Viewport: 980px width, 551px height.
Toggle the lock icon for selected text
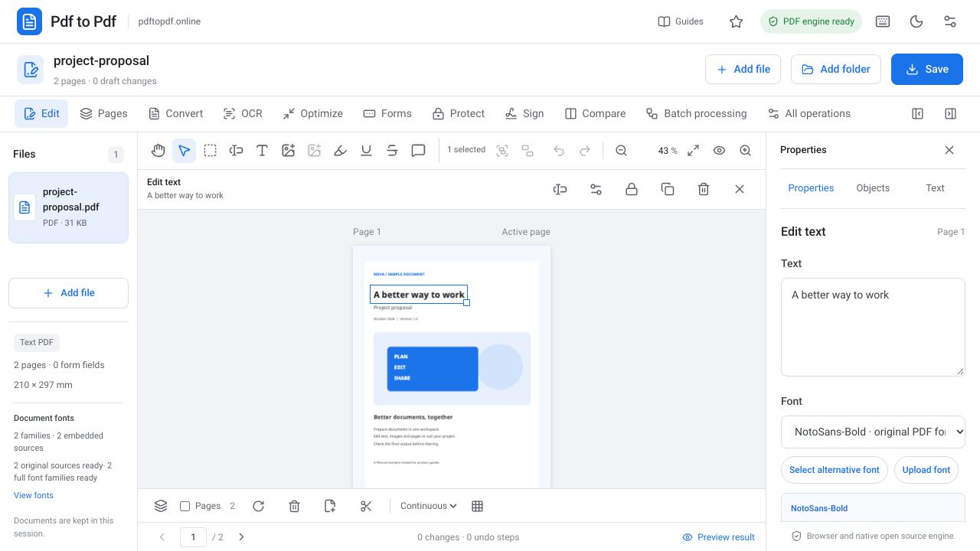tap(632, 189)
